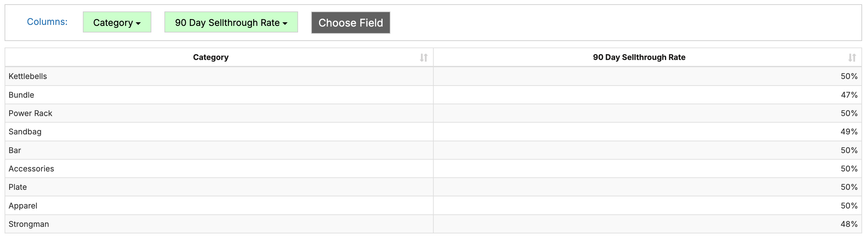Click the Category column sort icon
The image size is (868, 238).
424,58
